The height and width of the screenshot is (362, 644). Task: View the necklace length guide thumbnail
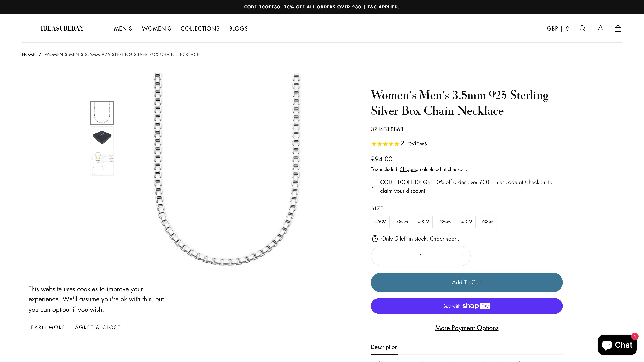coord(102,164)
